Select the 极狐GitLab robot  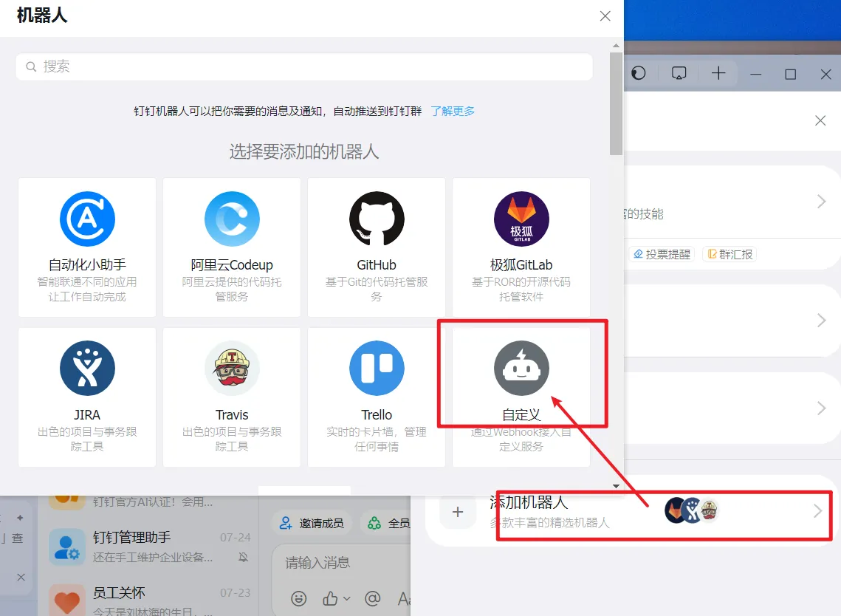pyautogui.click(x=521, y=219)
